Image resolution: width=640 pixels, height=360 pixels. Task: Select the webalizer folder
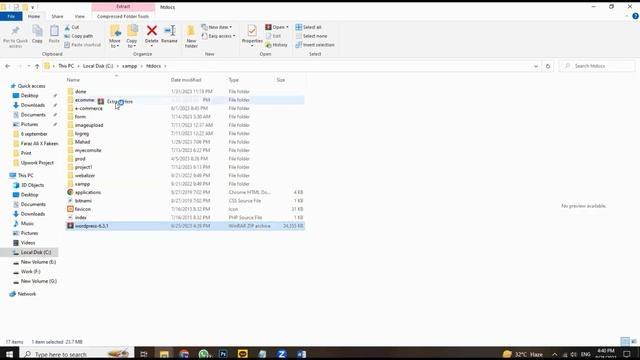point(85,176)
